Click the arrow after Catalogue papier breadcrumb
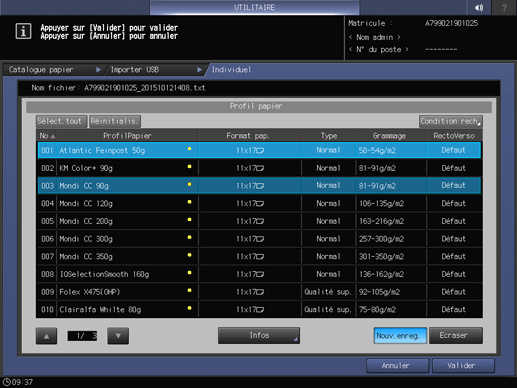 [x=98, y=70]
